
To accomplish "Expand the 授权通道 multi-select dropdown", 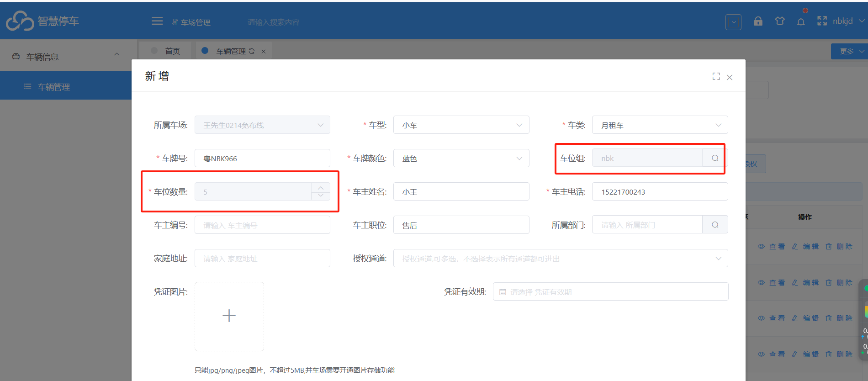I will click(x=561, y=259).
